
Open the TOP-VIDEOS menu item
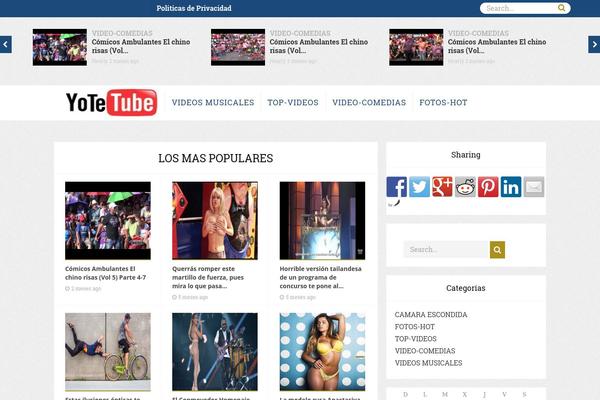click(x=293, y=103)
